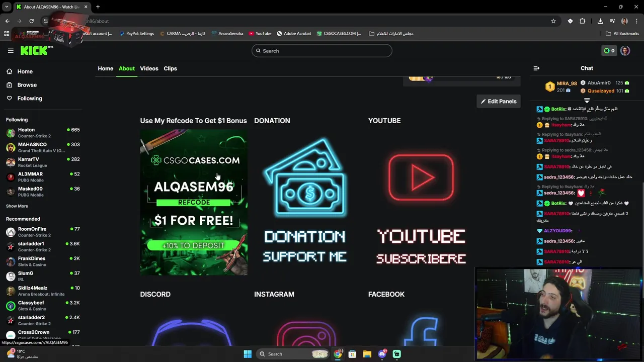The width and height of the screenshot is (644, 362).
Task: Open the Adobe Acrobat bookmark
Action: [x=294, y=34]
